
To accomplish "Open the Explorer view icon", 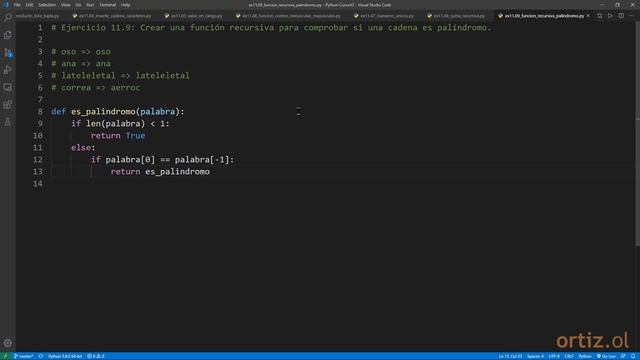I will pyautogui.click(x=8, y=35).
